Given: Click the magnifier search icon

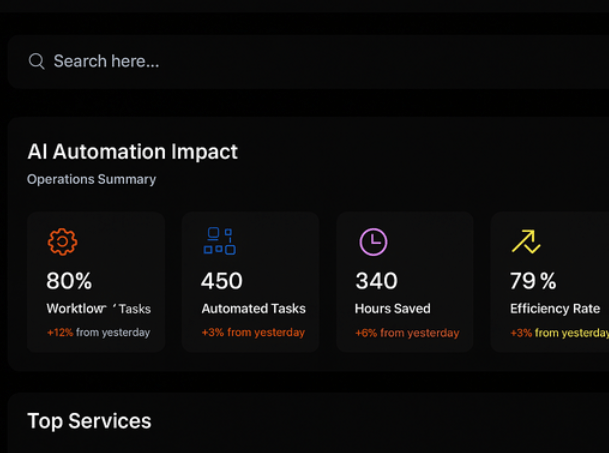Looking at the screenshot, I should 37,61.
